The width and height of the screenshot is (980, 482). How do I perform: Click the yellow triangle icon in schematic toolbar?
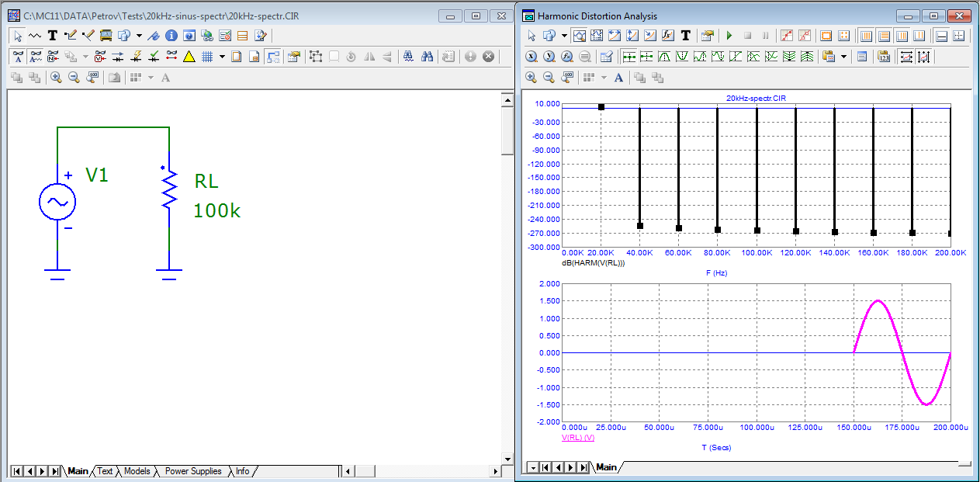coord(189,57)
